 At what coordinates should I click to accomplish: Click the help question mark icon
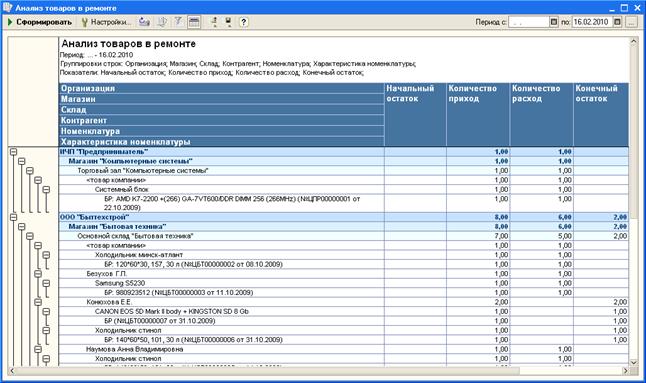[x=243, y=22]
